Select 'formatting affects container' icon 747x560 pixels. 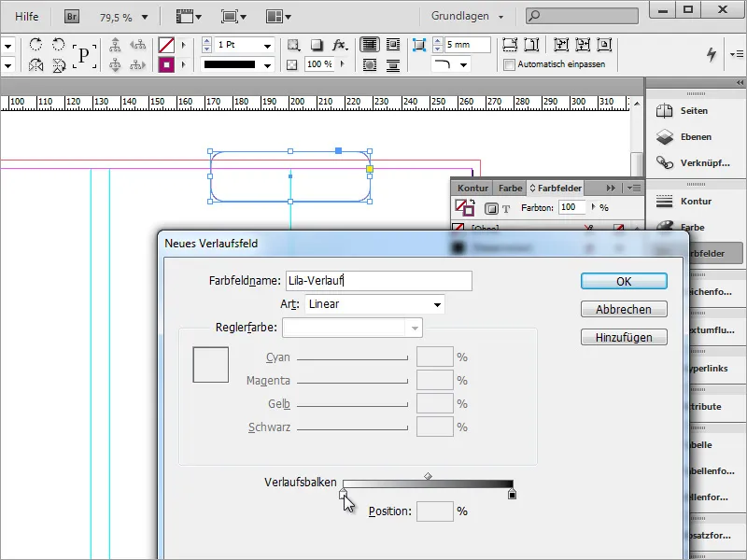[491, 208]
